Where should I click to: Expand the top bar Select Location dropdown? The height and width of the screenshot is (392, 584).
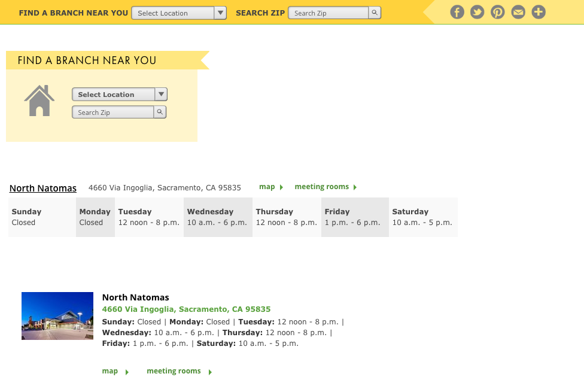point(178,13)
